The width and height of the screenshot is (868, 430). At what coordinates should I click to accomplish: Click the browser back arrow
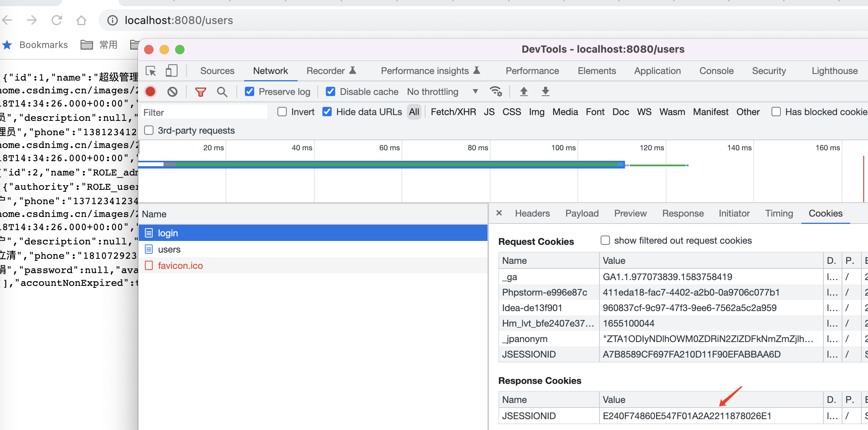click(x=7, y=20)
